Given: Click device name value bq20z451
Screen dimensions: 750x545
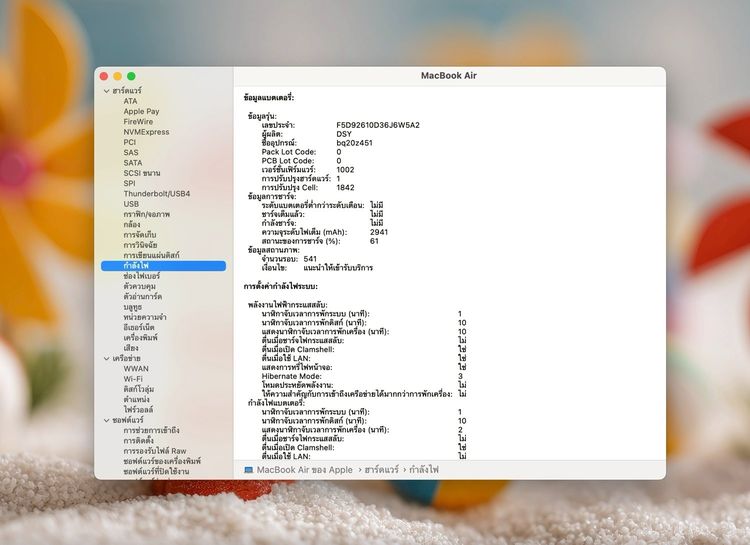Looking at the screenshot, I should click(354, 143).
